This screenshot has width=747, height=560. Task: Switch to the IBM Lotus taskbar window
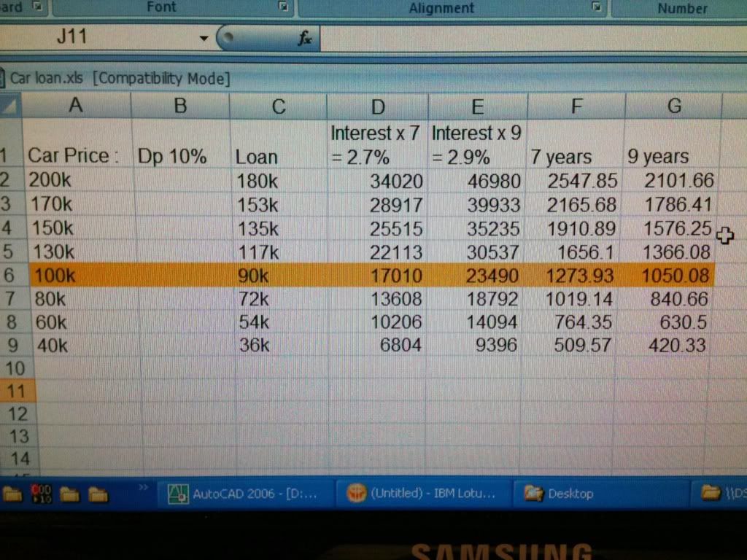click(x=422, y=494)
